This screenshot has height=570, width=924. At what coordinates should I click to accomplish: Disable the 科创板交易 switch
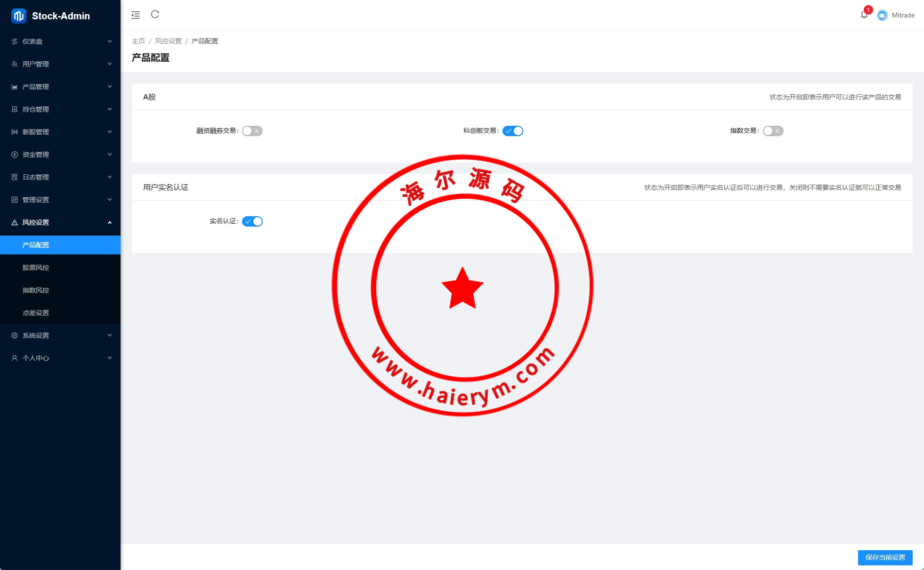coord(512,131)
